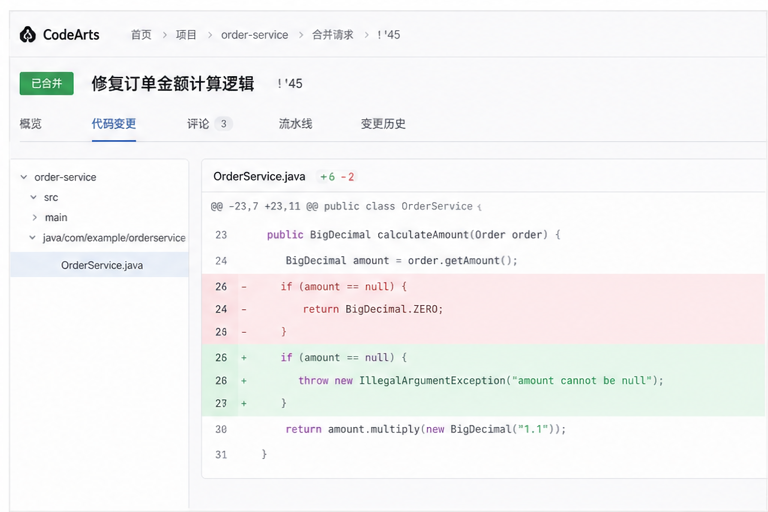Select the src tree node
This screenshot has height=512, width=768.
click(51, 197)
